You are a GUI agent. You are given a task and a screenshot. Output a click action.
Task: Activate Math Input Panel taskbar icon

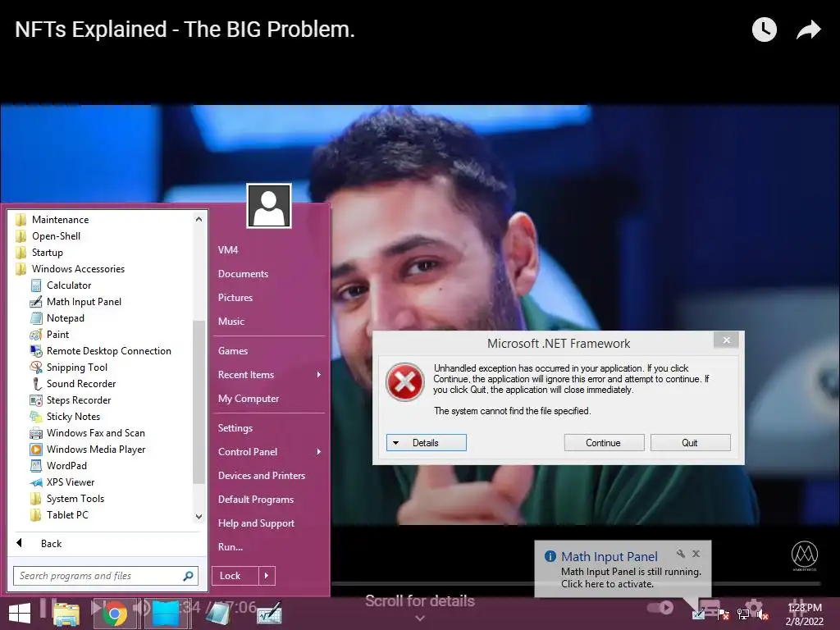tap(269, 614)
